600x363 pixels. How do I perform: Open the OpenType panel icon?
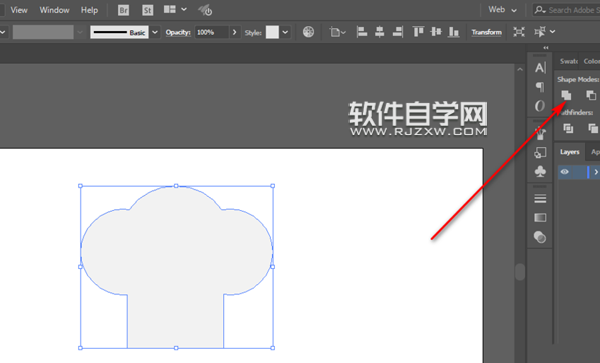coord(540,106)
